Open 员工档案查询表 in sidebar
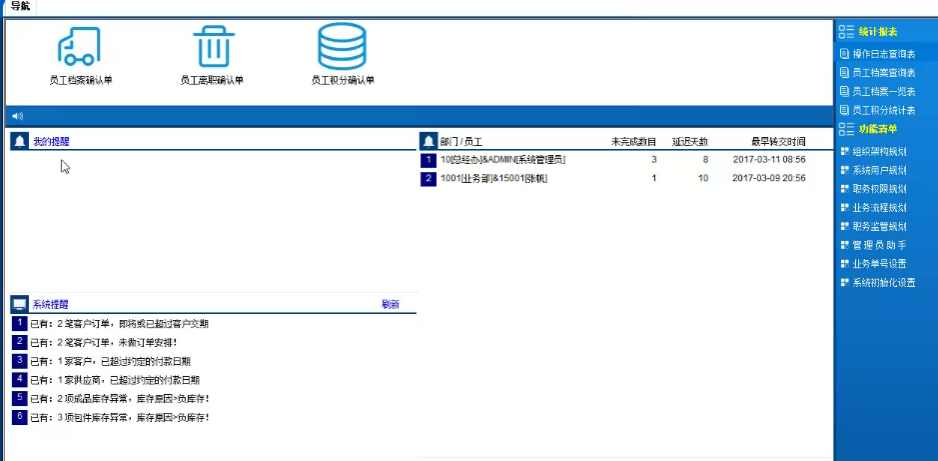 (x=883, y=73)
